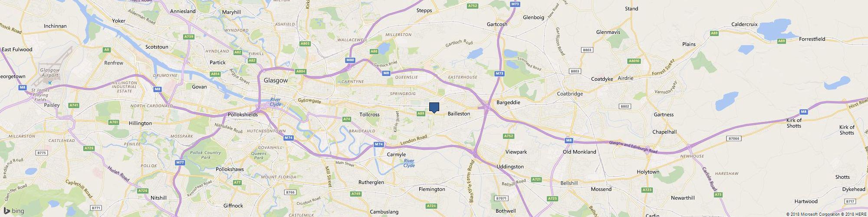Click the Glasgow city label
The image size is (868, 217).
tap(276, 81)
